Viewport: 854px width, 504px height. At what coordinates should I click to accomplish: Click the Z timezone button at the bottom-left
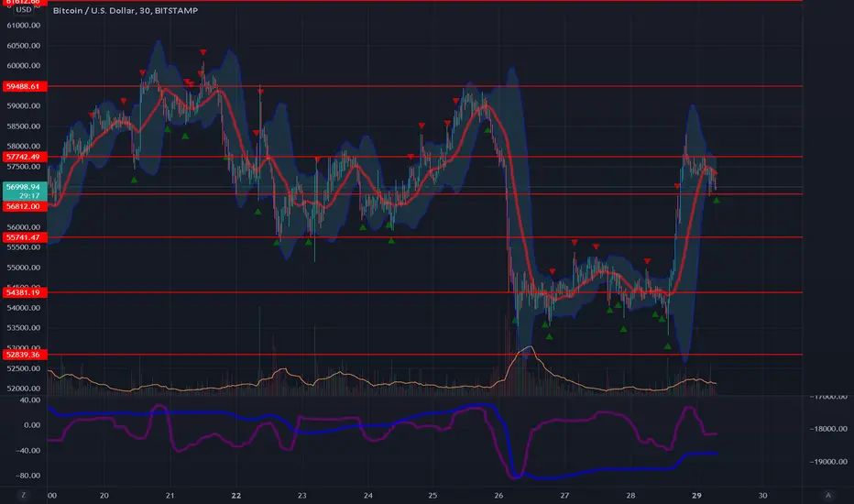click(x=23, y=495)
